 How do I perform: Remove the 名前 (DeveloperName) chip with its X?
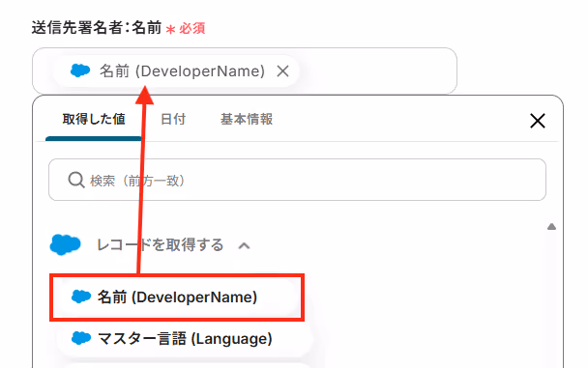(x=282, y=71)
